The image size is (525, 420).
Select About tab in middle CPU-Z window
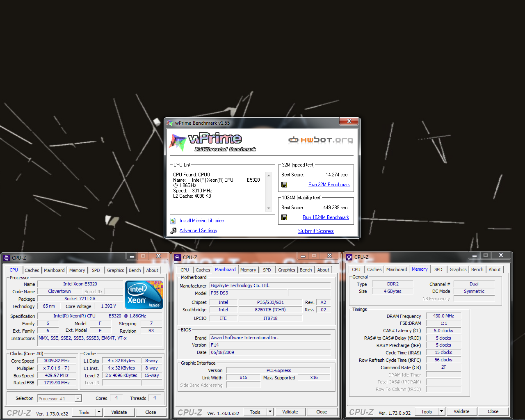(x=323, y=270)
